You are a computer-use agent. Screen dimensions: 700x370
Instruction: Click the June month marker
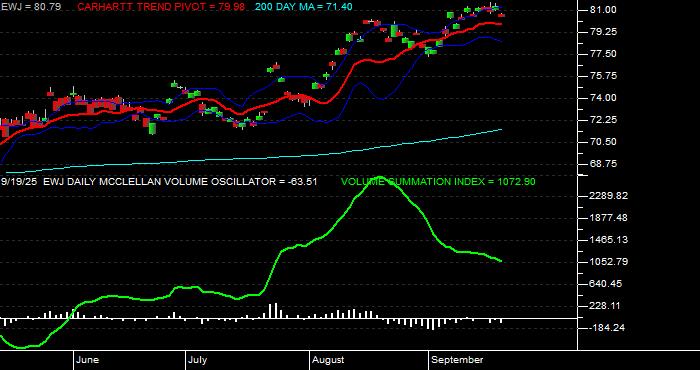[88, 360]
